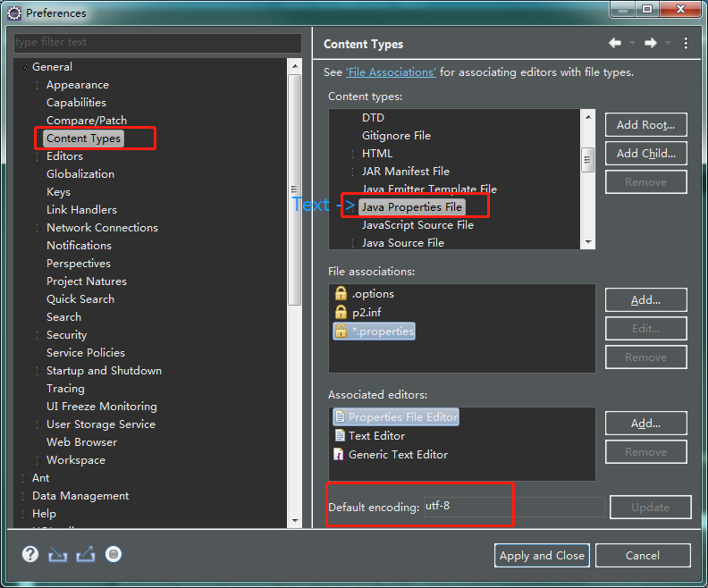Open Web Browser preferences
This screenshot has height=588, width=708.
coord(81,442)
